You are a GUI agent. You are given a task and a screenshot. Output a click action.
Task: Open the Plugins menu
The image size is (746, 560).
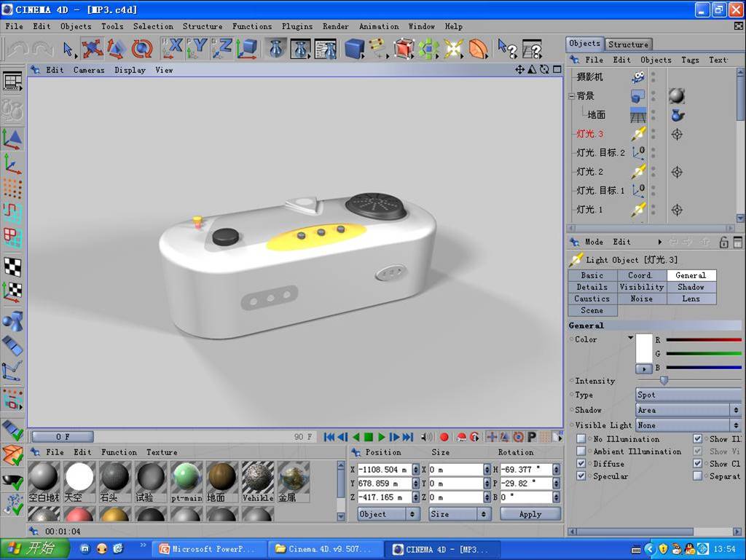(297, 27)
